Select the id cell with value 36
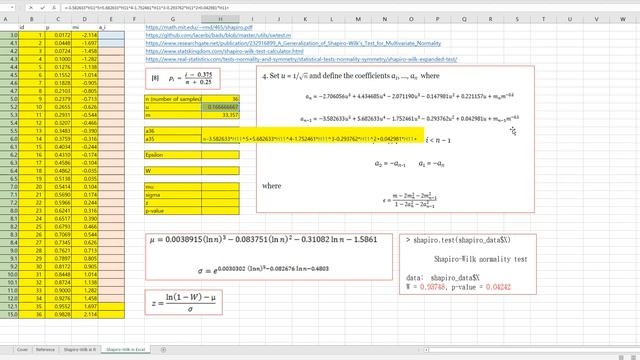The image size is (640, 360). pos(31,314)
